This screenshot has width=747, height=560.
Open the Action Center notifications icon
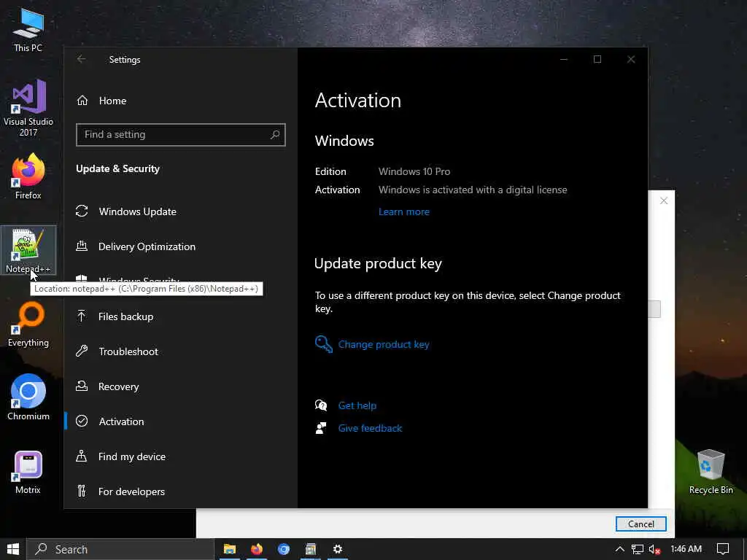pyautogui.click(x=723, y=550)
